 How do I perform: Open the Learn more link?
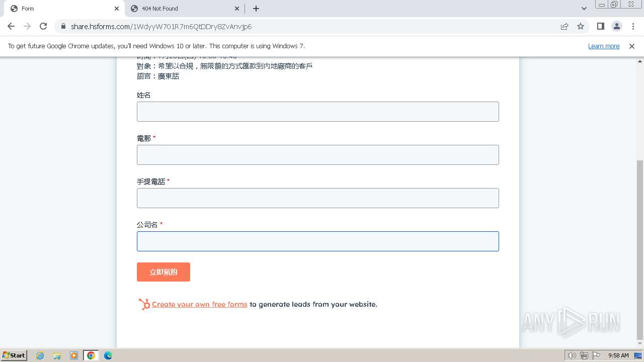pos(604,46)
